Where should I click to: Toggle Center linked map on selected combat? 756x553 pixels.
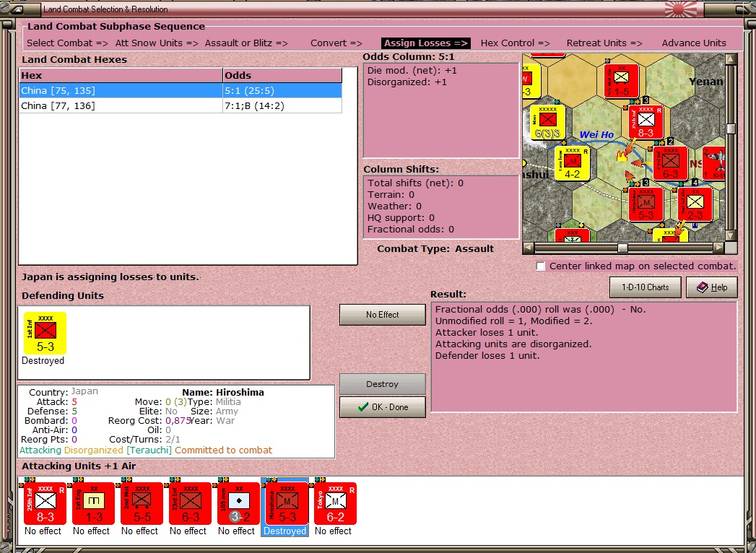[541, 266]
